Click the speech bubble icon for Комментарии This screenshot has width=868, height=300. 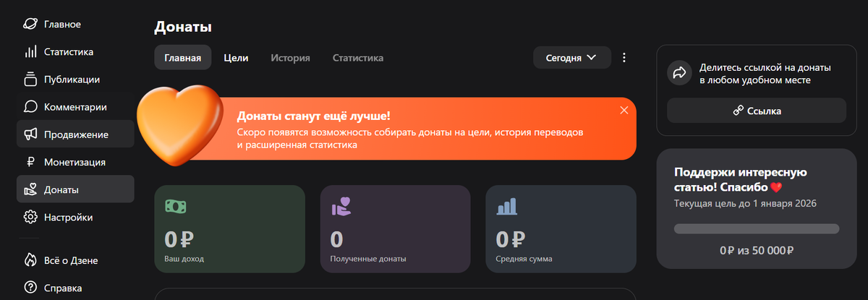(30, 107)
